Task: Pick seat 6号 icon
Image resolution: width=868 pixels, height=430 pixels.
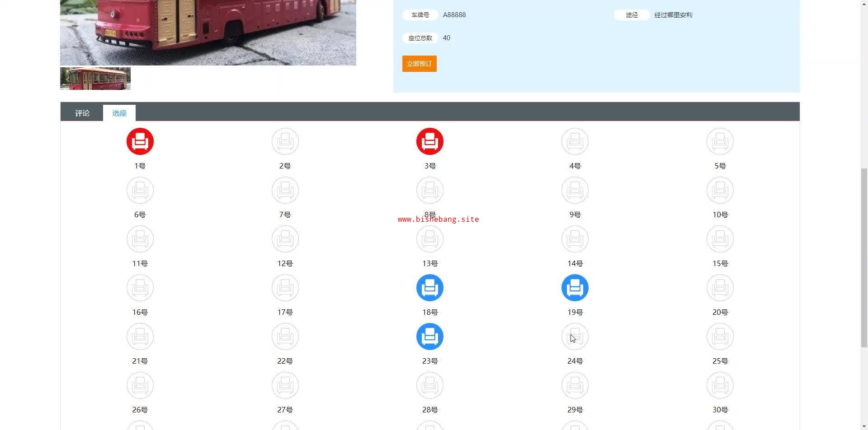Action: [140, 190]
